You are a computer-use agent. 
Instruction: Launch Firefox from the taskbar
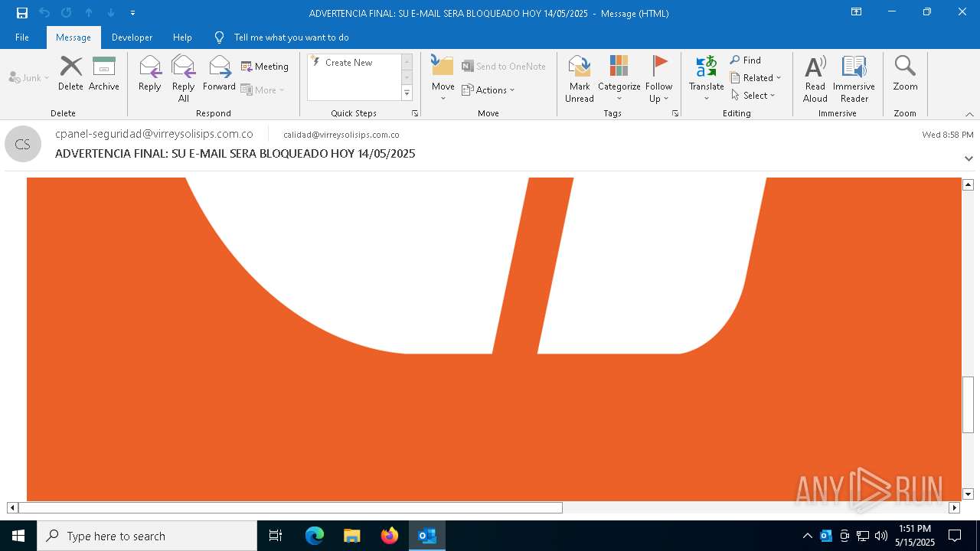390,536
